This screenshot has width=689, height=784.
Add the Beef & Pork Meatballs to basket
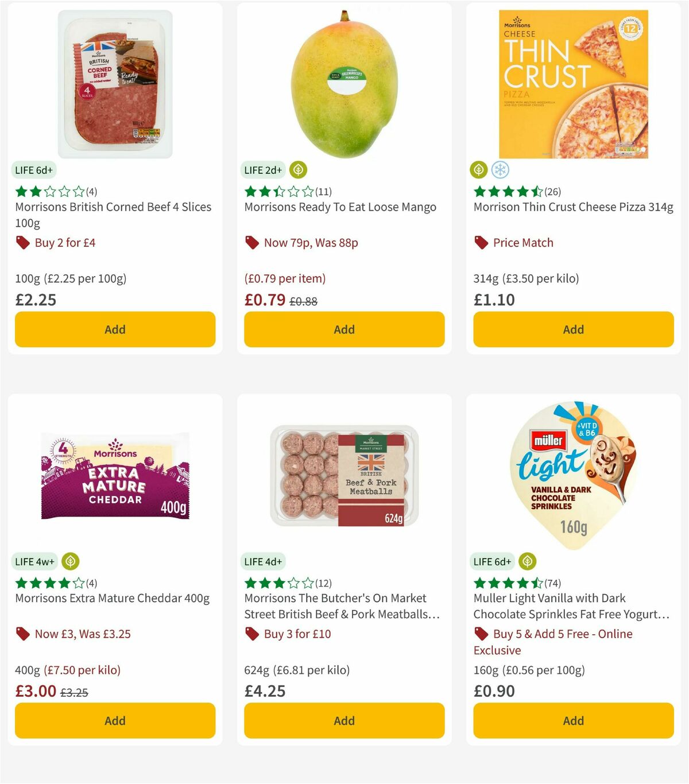pos(344,721)
